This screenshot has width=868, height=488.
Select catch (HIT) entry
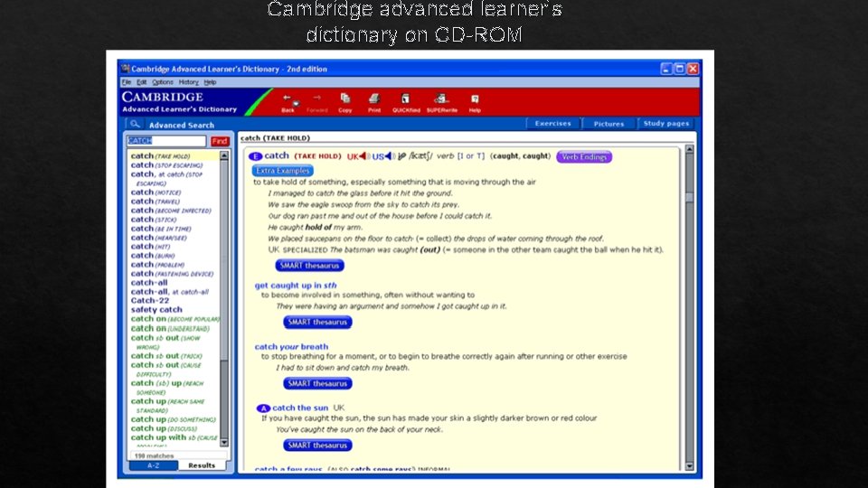click(150, 247)
